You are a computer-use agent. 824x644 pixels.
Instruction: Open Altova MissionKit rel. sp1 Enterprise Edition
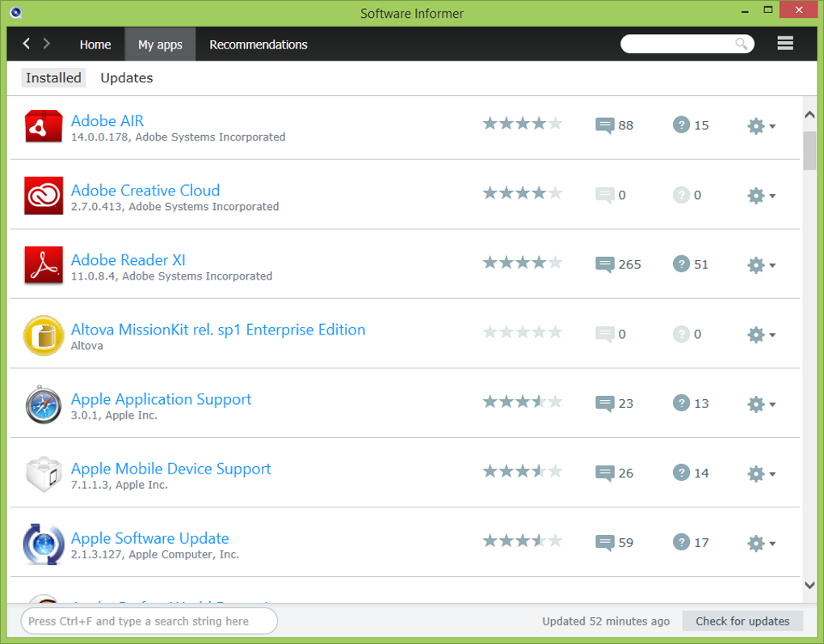click(218, 329)
